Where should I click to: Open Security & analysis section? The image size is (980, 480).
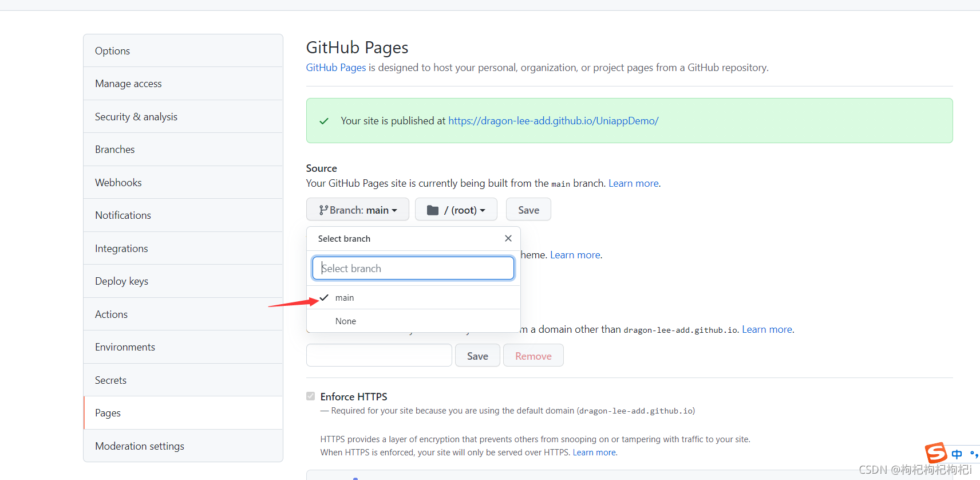tap(183, 117)
